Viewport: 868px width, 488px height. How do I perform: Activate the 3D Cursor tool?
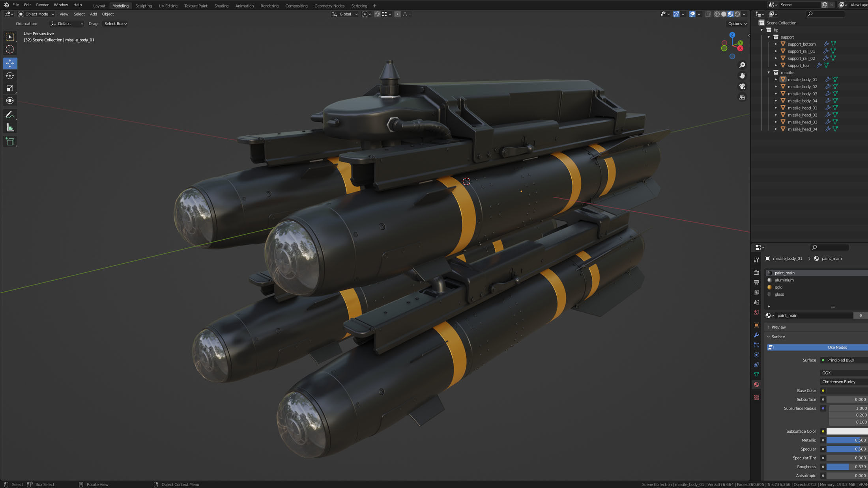pos(10,49)
